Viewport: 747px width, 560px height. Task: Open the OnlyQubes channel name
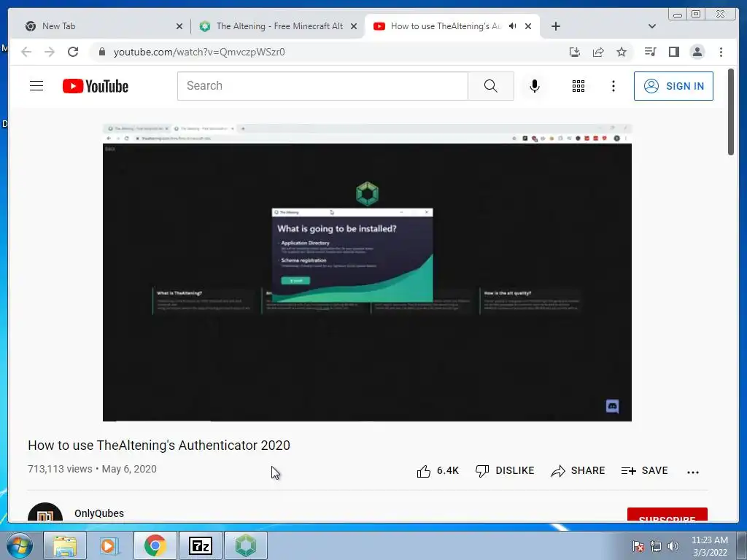[x=99, y=513]
